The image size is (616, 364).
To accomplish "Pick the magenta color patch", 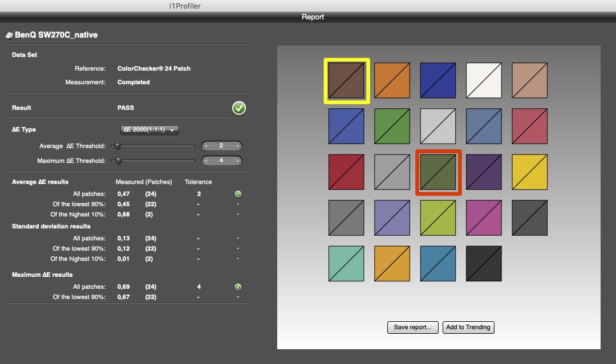I will coord(484,218).
